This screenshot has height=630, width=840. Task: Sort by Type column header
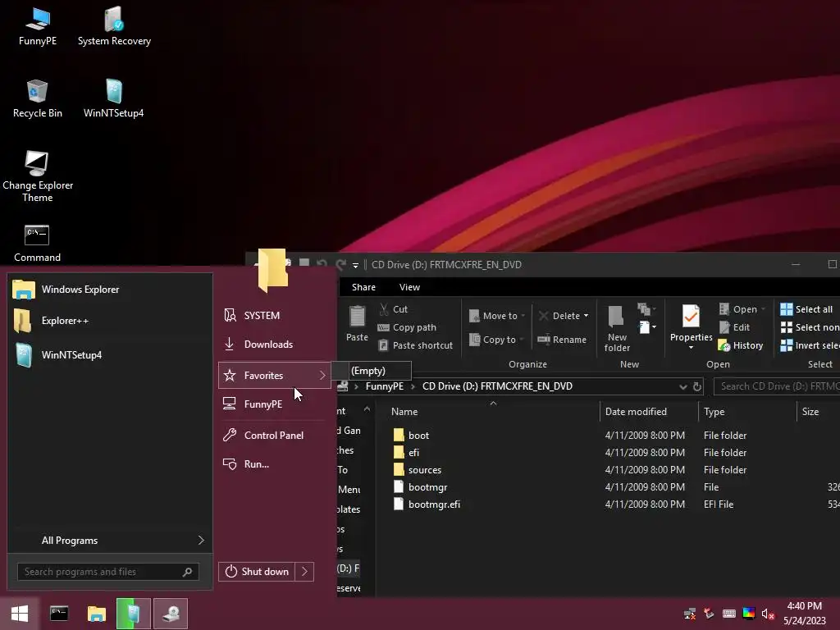click(x=714, y=412)
